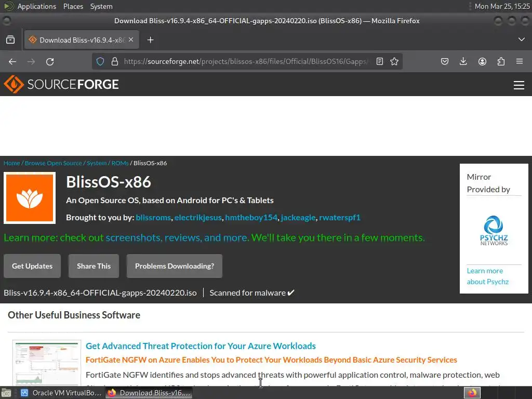
Task: Open hmtheboy154 author profile link
Action: point(251,218)
